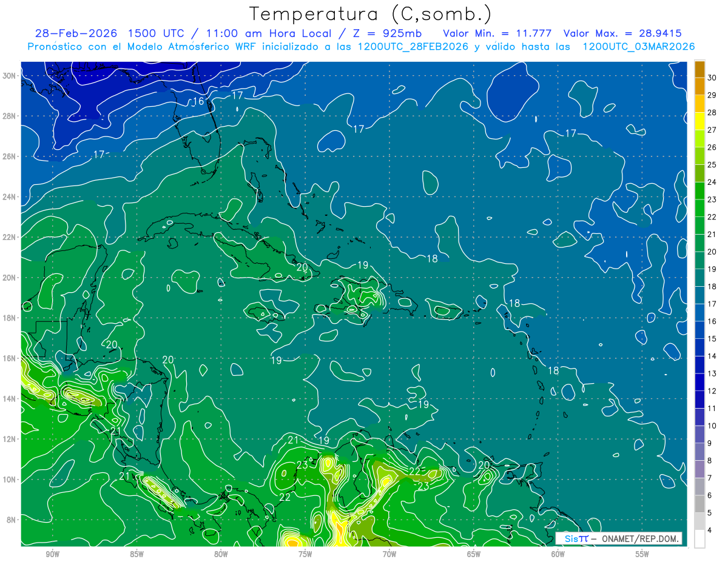The width and height of the screenshot is (728, 562).
Task: Click the '25' value on the color scale
Action: click(x=712, y=164)
